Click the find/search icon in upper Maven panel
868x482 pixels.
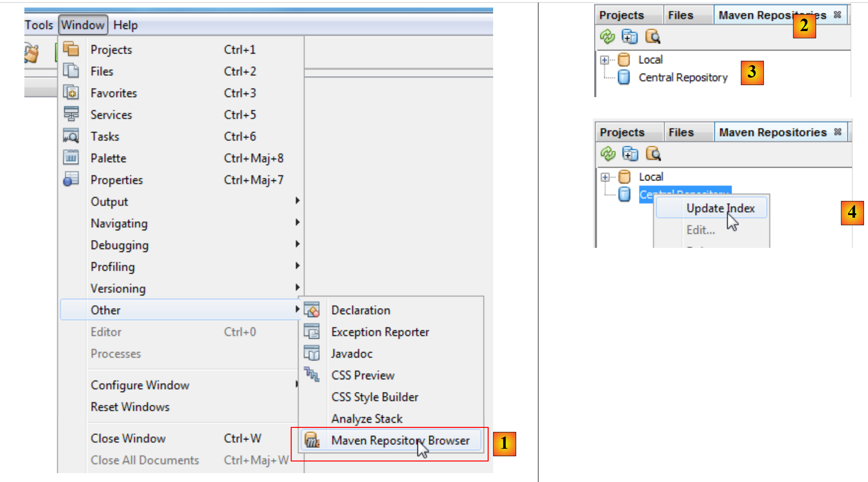point(653,36)
